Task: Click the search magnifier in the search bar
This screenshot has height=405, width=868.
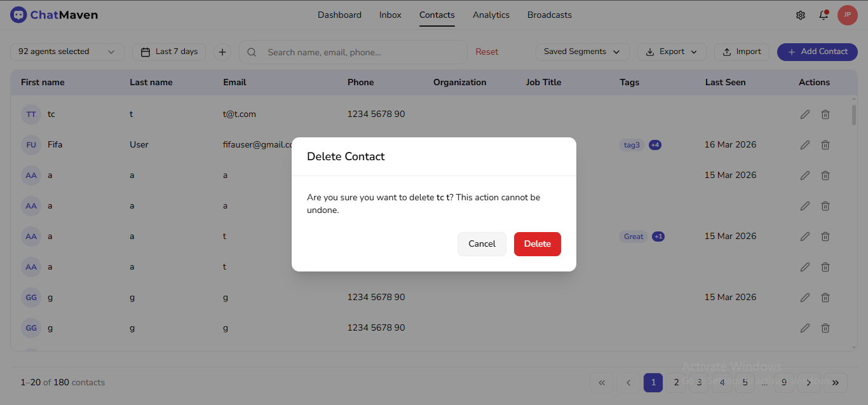Action: 252,52
